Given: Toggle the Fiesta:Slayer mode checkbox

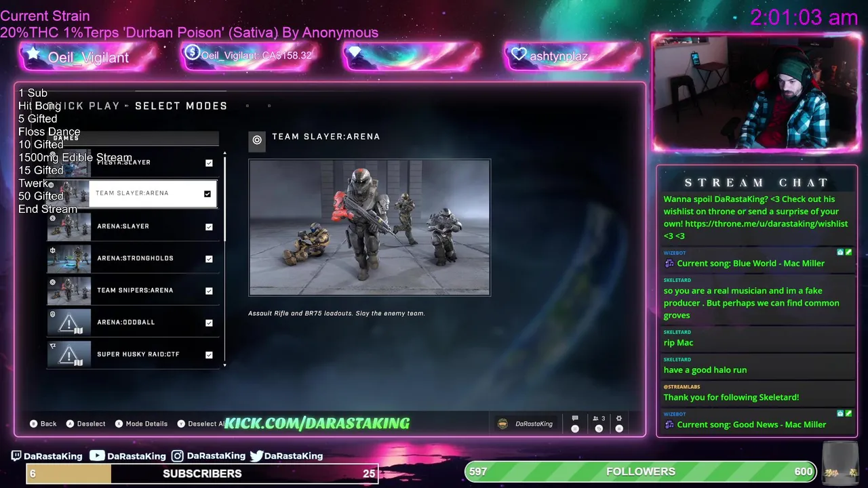Looking at the screenshot, I should tap(209, 163).
